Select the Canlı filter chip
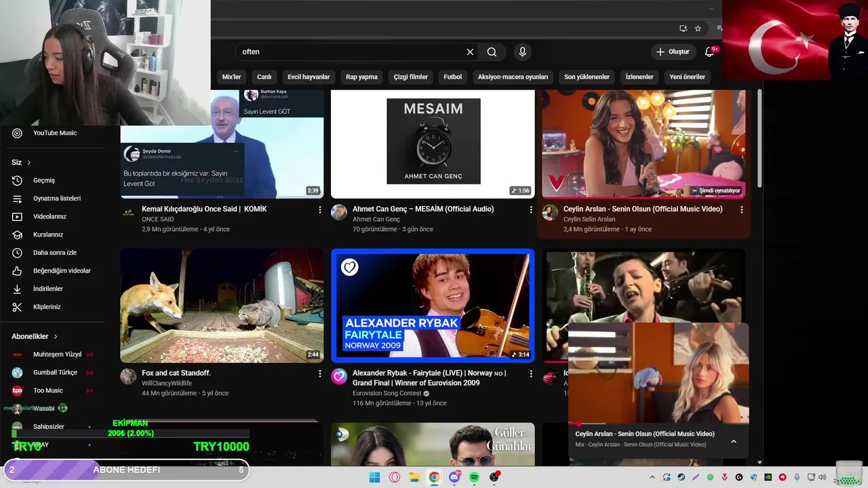Viewport: 868px width, 488px height. pos(264,77)
